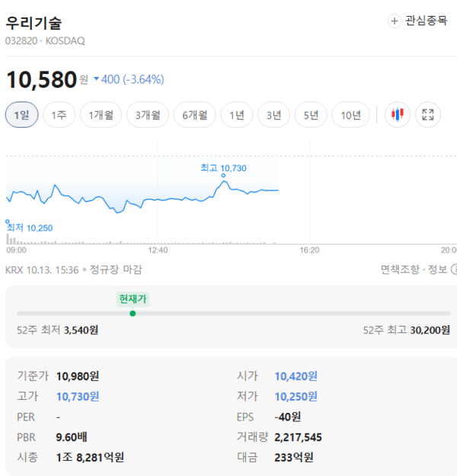457x476 pixels.
Task: Select the 1주 period tab
Action: click(x=59, y=115)
